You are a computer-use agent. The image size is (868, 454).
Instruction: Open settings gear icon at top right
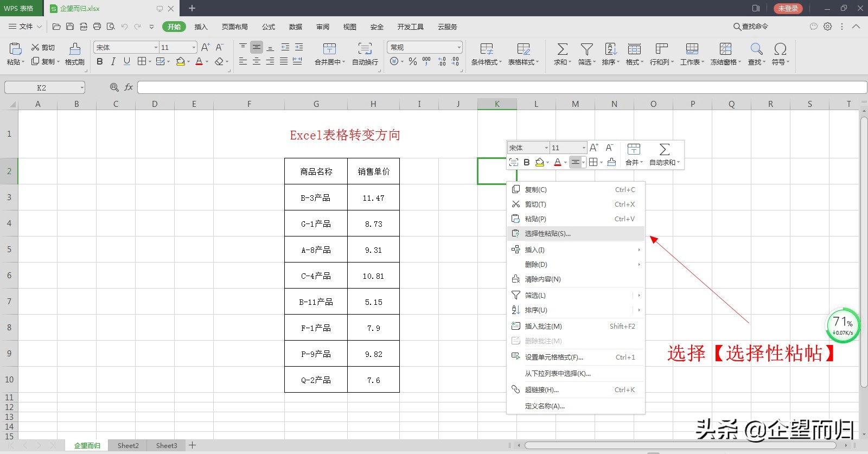[x=827, y=26]
